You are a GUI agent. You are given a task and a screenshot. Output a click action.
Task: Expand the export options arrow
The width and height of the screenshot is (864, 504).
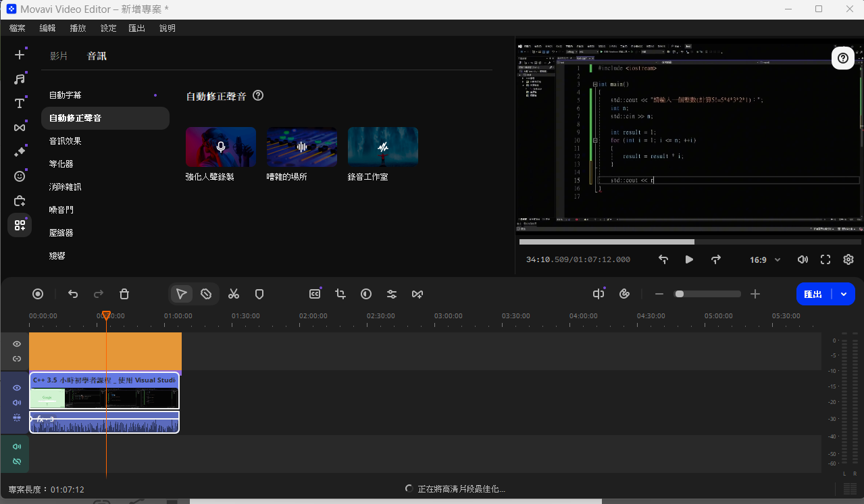click(844, 294)
